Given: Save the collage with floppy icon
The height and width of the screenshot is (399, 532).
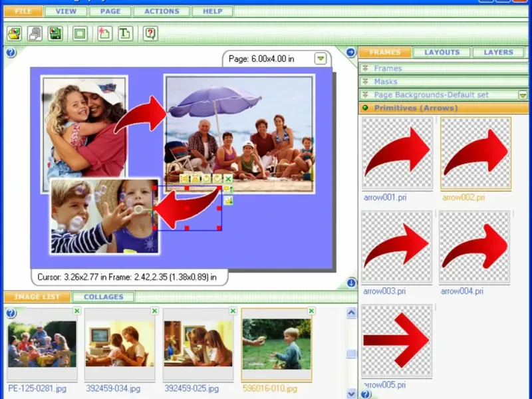Looking at the screenshot, I should click(55, 34).
